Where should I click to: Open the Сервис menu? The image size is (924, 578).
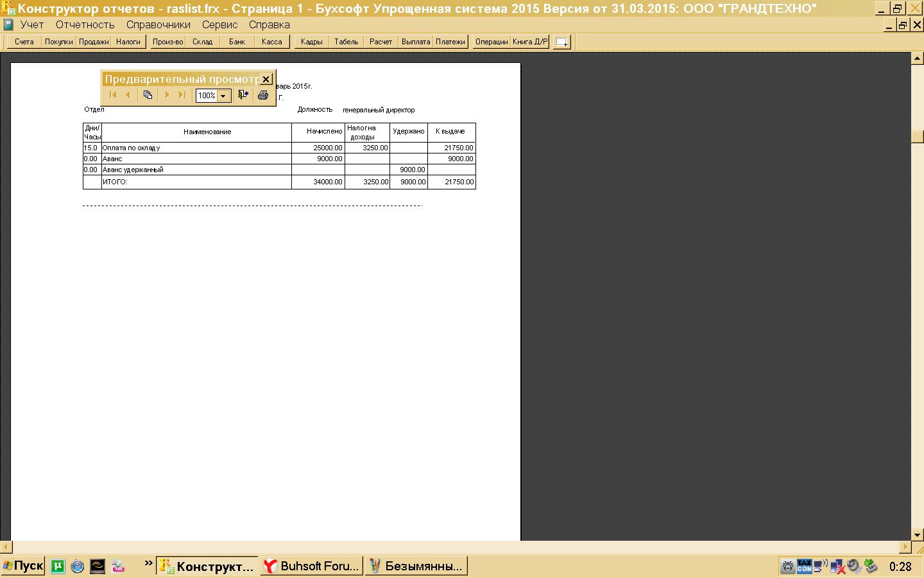click(219, 24)
